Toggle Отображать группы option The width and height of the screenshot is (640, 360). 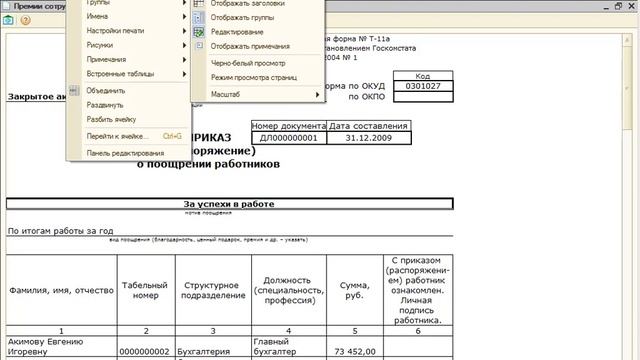tap(242, 18)
